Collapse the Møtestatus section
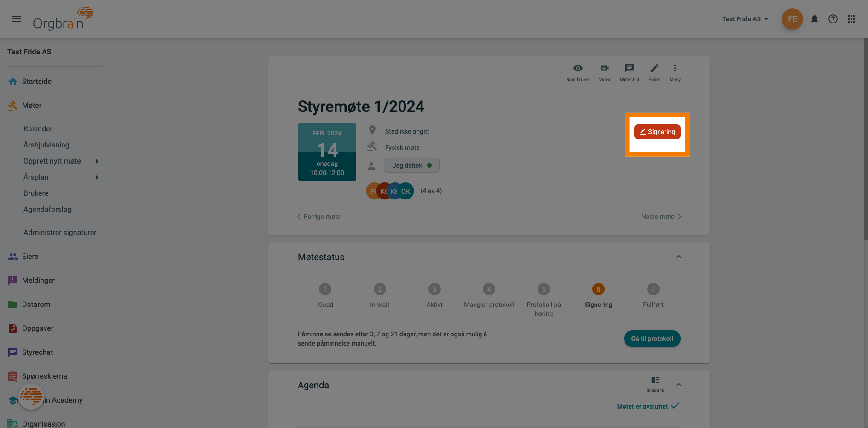Screen dimensions: 868x428 [679, 257]
